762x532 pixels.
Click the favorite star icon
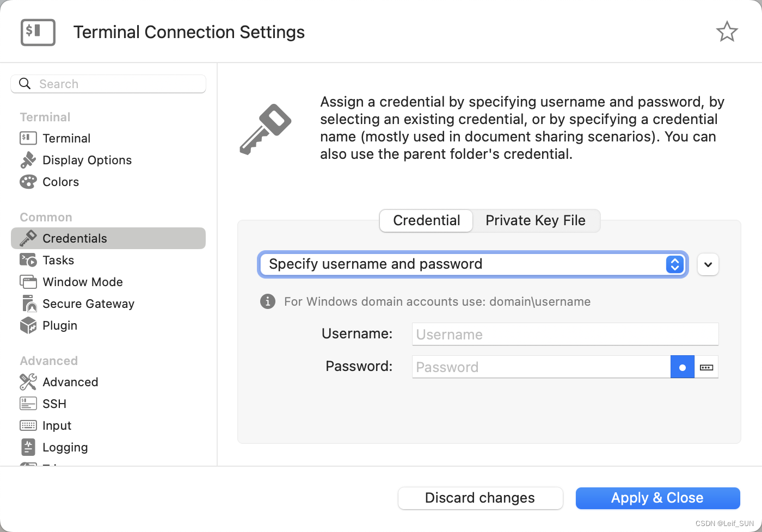(x=727, y=32)
